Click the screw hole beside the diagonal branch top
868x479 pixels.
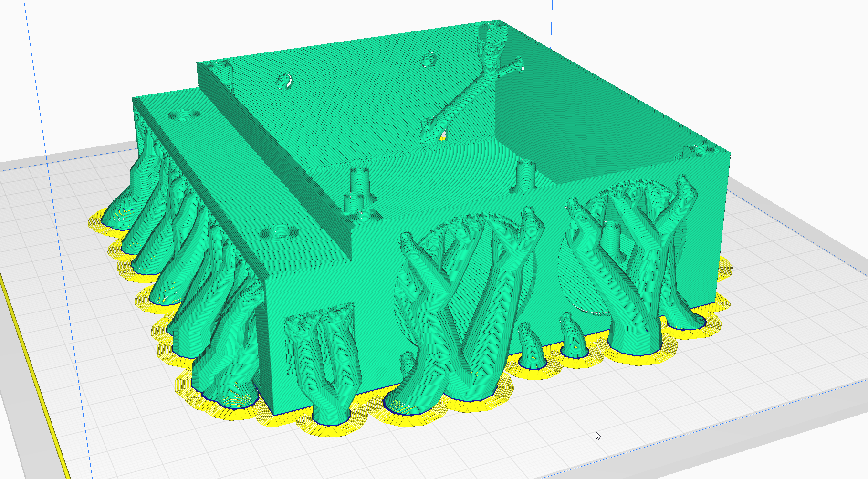pos(429,60)
